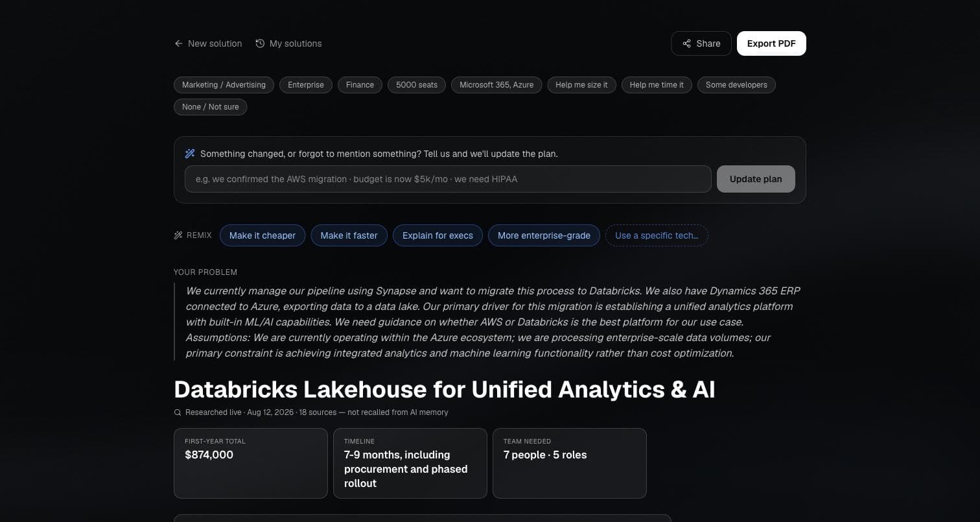Focus the plan update text field
This screenshot has height=522, width=980.
pos(448,179)
